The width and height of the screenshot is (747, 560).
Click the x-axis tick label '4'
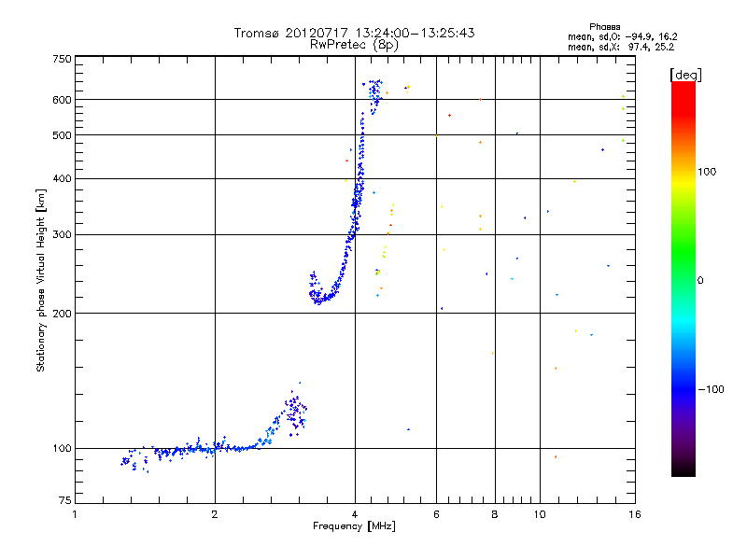(355, 514)
